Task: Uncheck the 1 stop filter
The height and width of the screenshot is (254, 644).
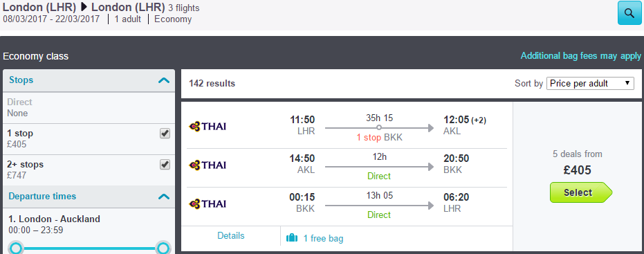Action: pos(165,133)
